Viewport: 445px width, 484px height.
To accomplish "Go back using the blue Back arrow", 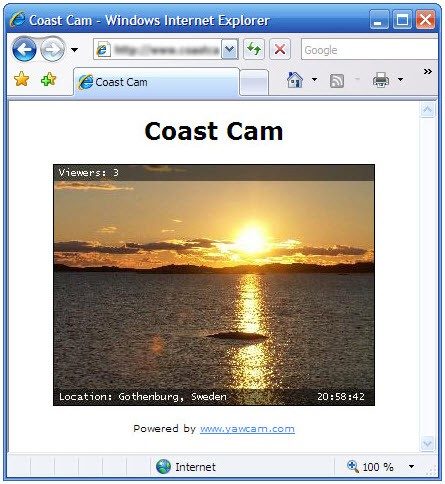I will [24, 50].
